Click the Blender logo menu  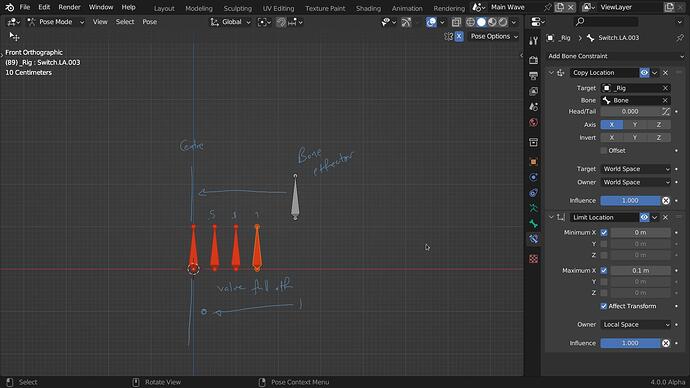(9, 7)
